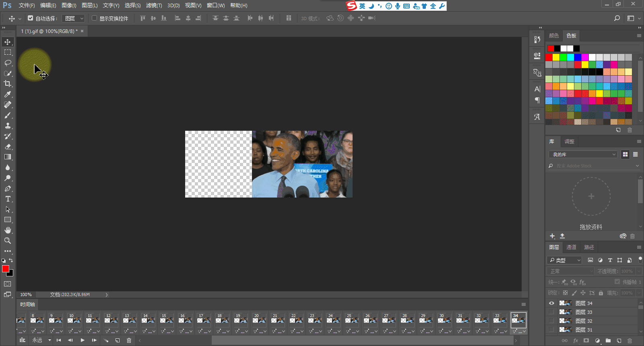
Task: Open the Filter (滤镜) menu
Action: (x=154, y=5)
